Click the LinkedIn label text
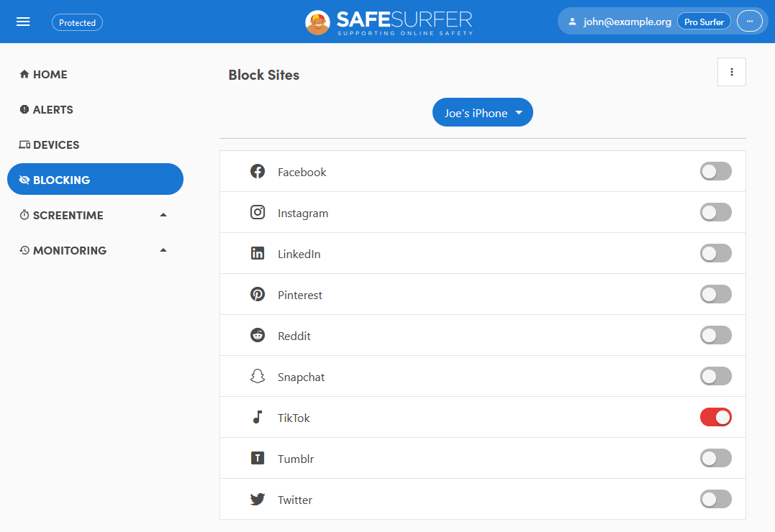The width and height of the screenshot is (775, 532). (299, 254)
